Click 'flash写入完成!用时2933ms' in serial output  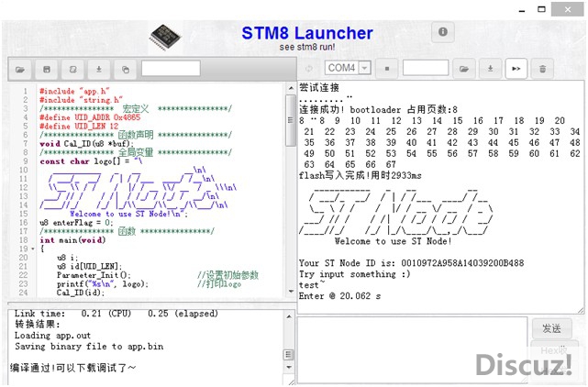(x=361, y=175)
